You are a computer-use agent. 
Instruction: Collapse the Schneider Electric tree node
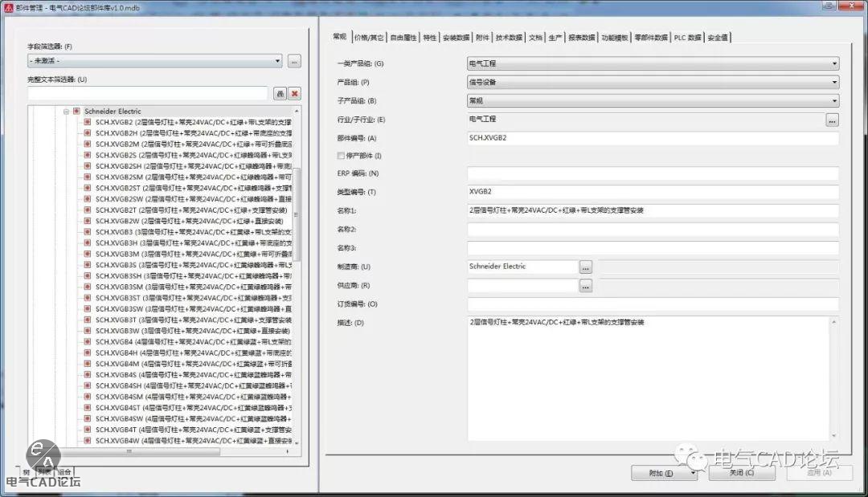pos(67,112)
